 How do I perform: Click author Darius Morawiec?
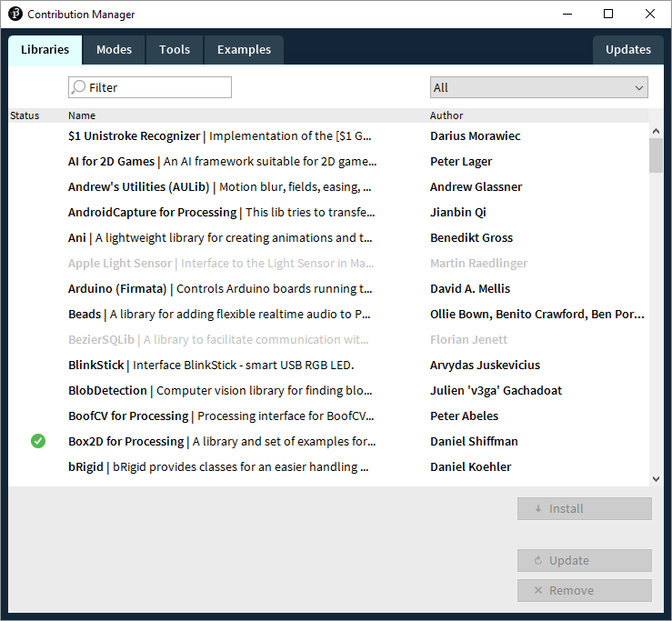click(475, 135)
